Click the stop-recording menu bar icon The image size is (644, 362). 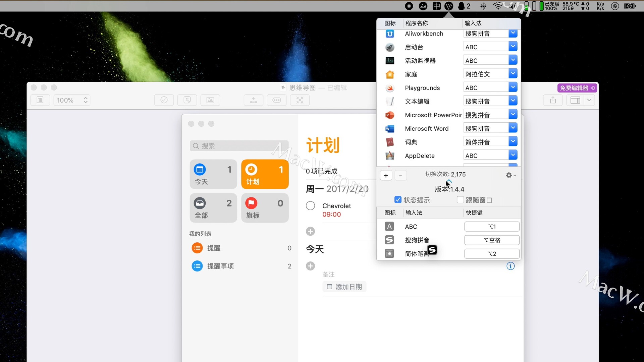tap(409, 6)
